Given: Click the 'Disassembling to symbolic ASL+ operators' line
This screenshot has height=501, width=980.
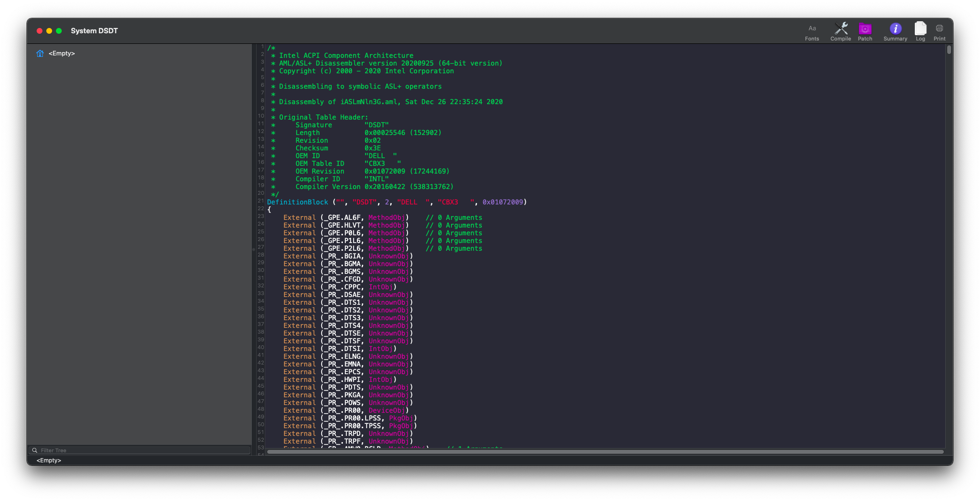Looking at the screenshot, I should tap(356, 86).
